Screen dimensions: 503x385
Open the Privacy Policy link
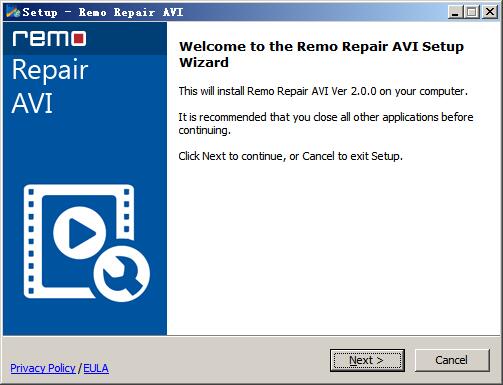(x=43, y=368)
